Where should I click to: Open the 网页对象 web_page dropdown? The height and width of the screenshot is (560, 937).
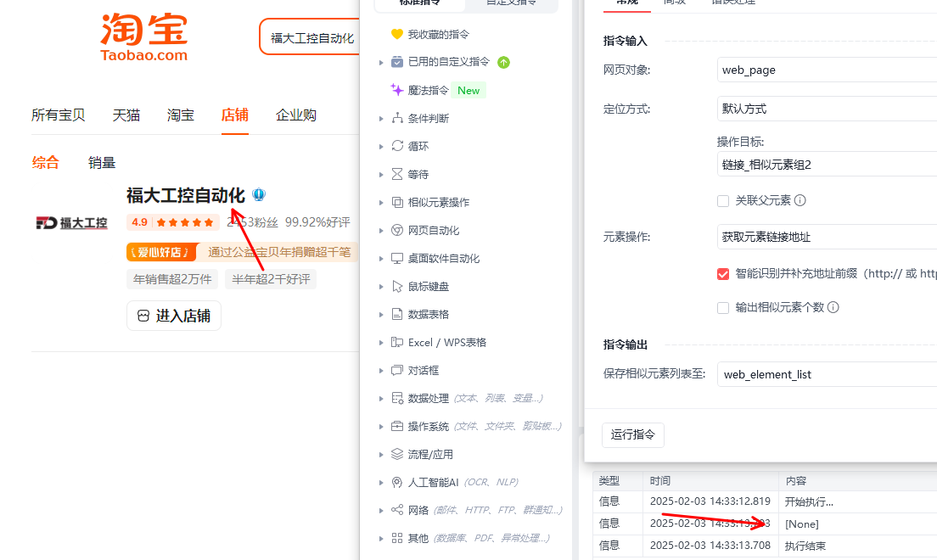pos(827,70)
